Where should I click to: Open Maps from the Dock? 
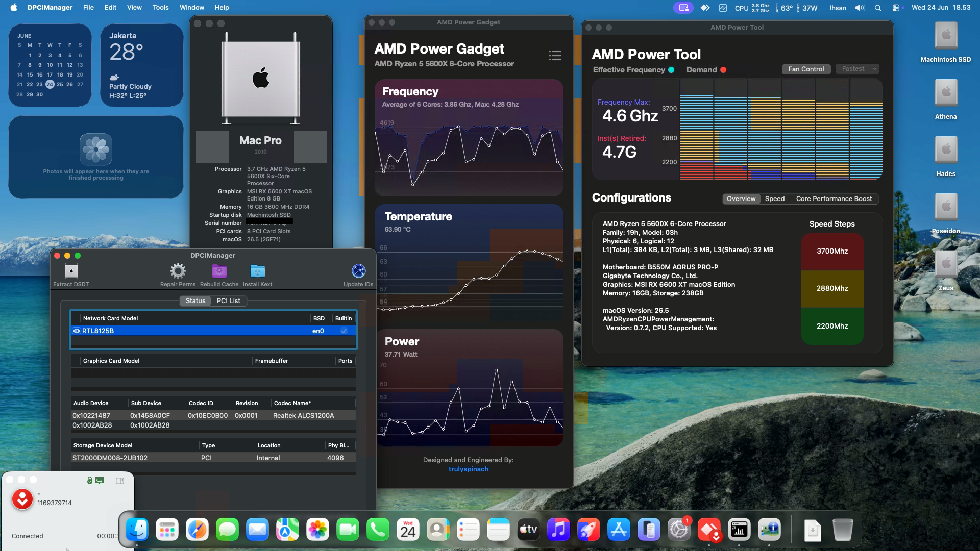[287, 530]
